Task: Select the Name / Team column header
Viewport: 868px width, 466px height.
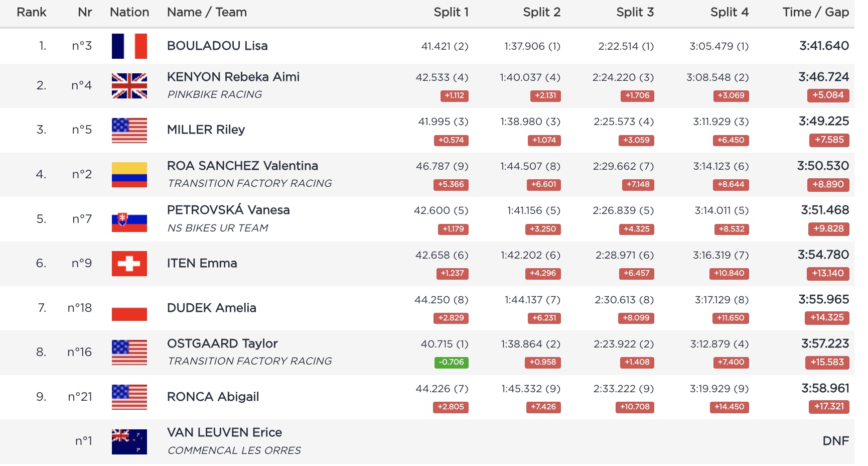Action: pos(207,12)
